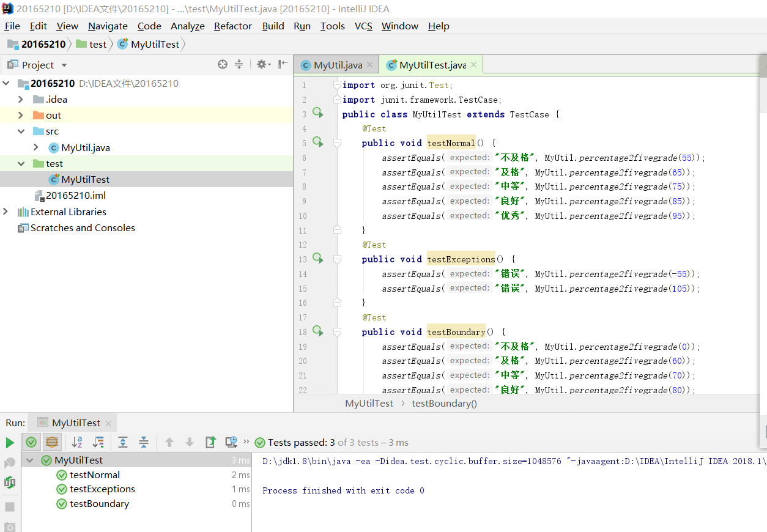Fold the import block at line 1
This screenshot has width=767, height=532.
(337, 84)
